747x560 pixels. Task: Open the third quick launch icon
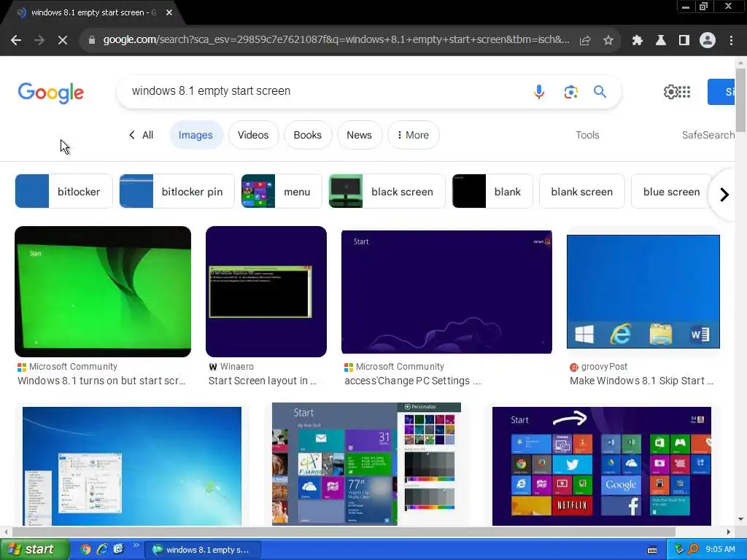(119, 549)
